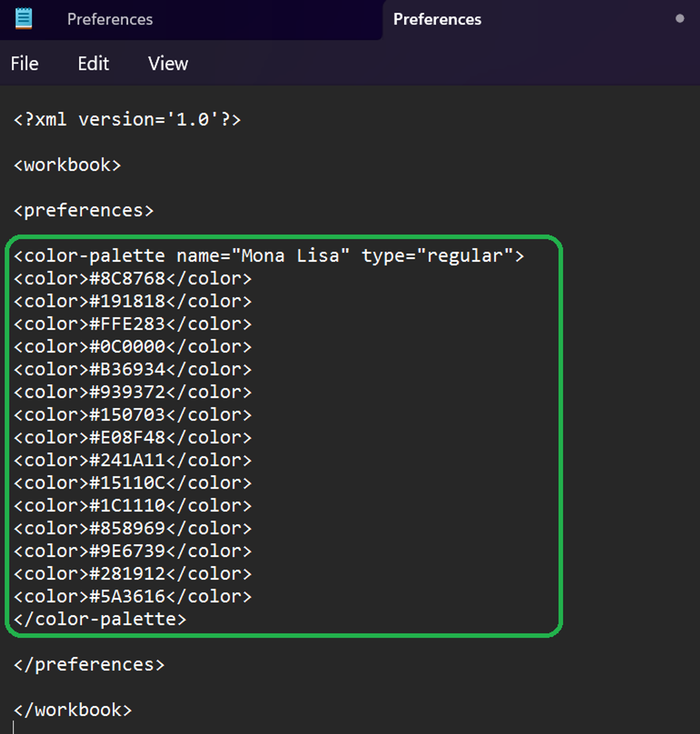Viewport: 700px width, 734px height.
Task: Click the closing workbook tag
Action: click(x=73, y=710)
